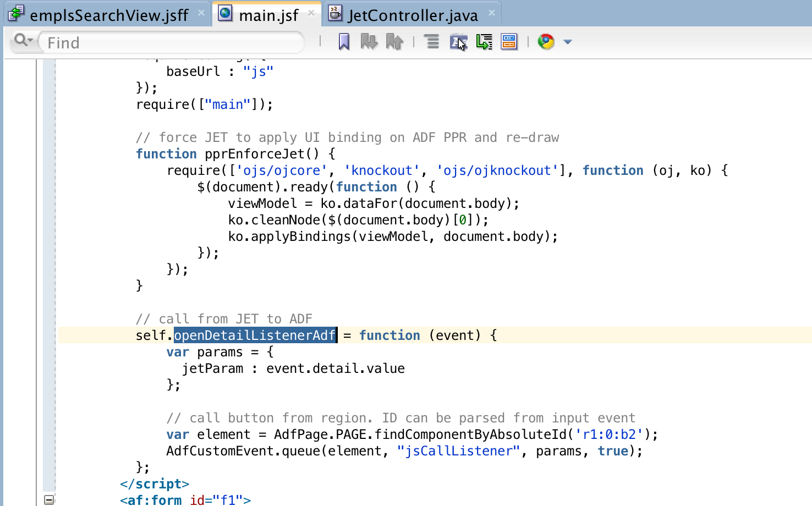812x506 pixels.
Task: Switch to the emplsSearchView.jsff tab
Action: 108,15
